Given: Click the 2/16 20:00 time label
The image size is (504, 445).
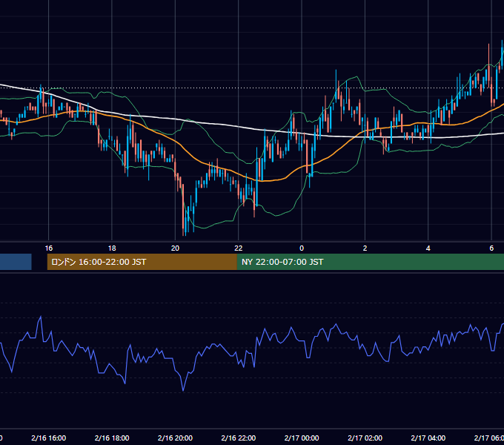Looking at the screenshot, I should pos(175,438).
